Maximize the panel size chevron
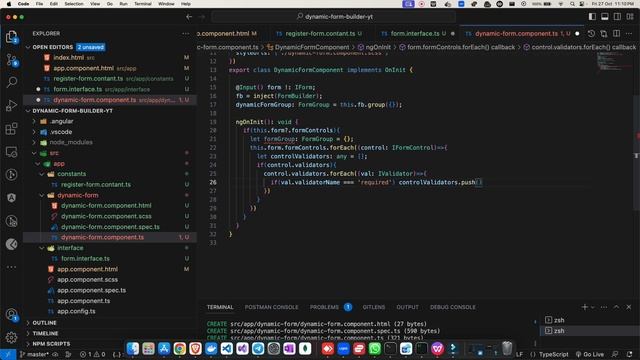 616,307
